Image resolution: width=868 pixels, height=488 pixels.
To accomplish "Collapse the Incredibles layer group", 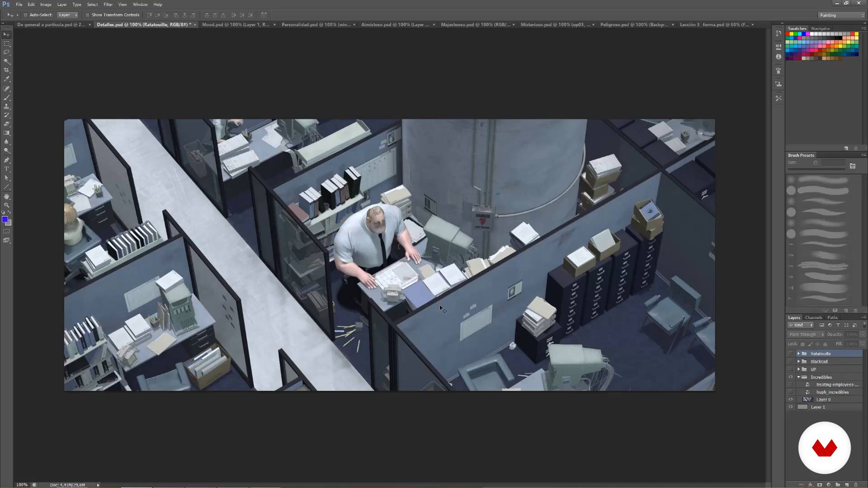I will click(798, 377).
